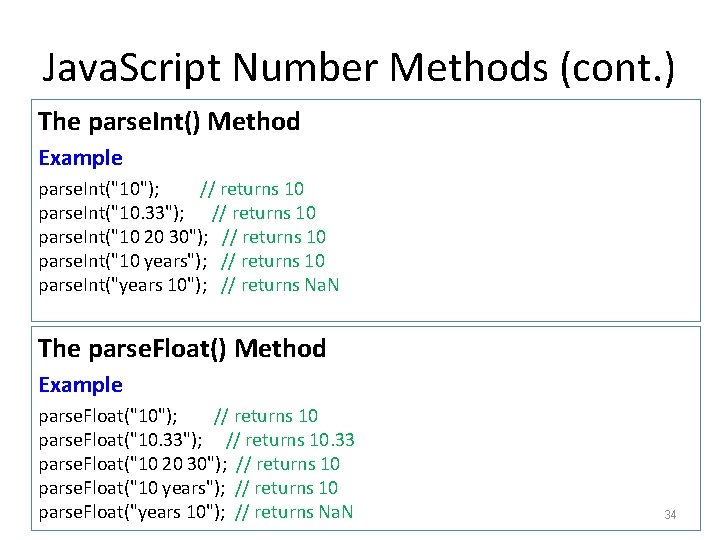Viewport: 720px width, 540px height.
Task: Click the "// returns 10.33" comment
Action: click(x=290, y=440)
